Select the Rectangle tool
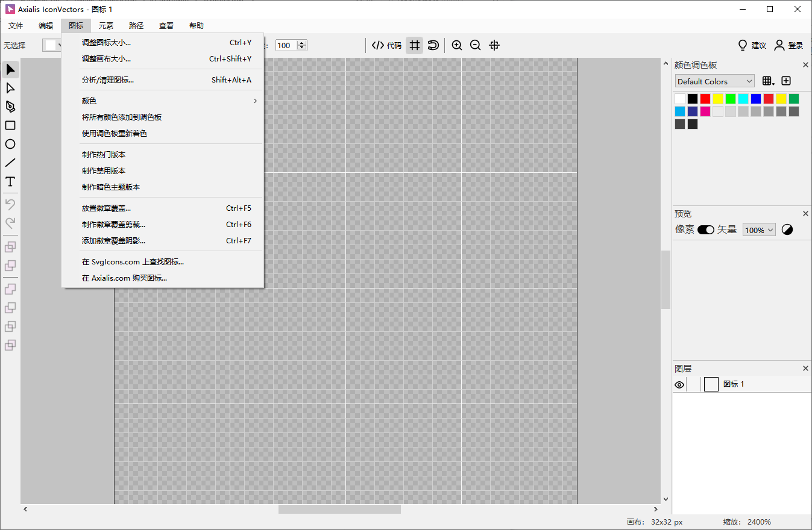This screenshot has width=812, height=530. 10,125
